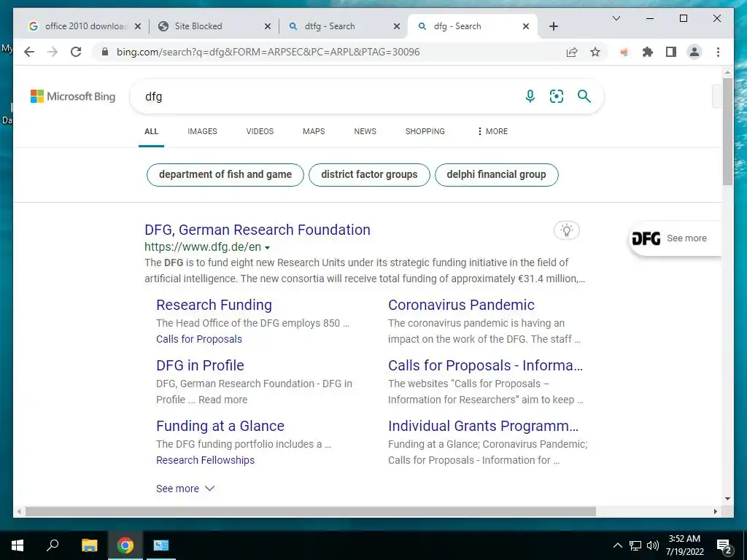Open the 'Research Funding' sublink

[214, 305]
